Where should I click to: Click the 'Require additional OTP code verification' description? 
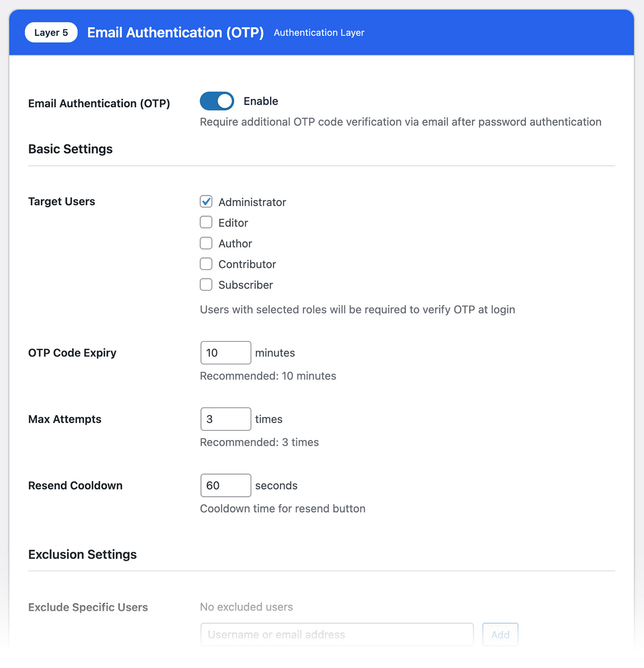[401, 122]
